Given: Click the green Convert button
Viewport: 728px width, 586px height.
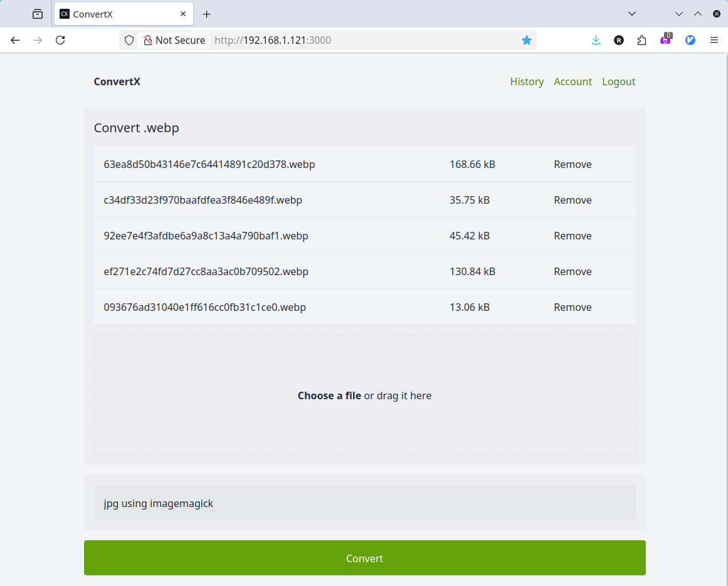Looking at the screenshot, I should (x=364, y=558).
